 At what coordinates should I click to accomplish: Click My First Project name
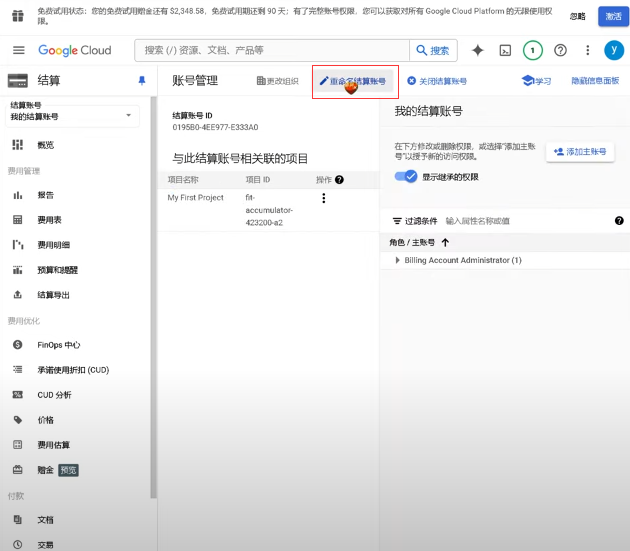pos(196,197)
